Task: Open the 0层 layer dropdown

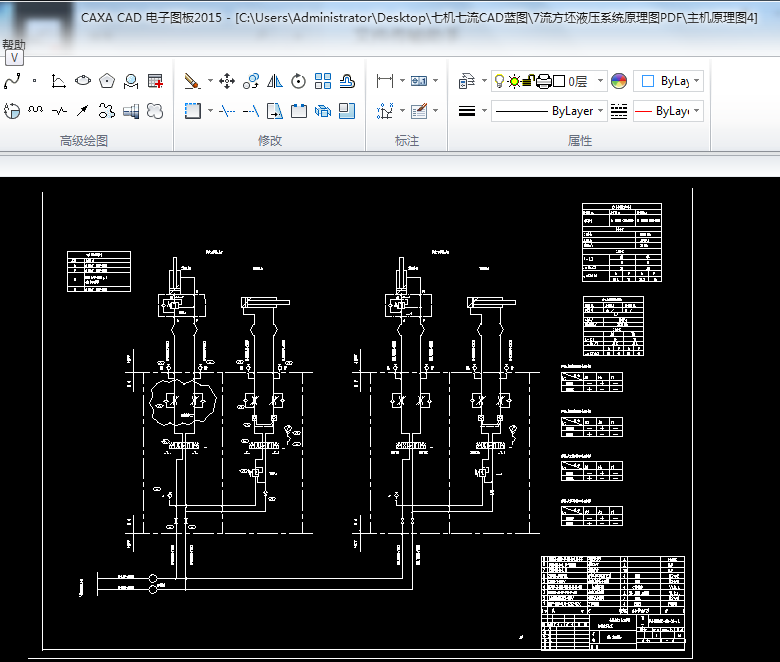Action: pyautogui.click(x=600, y=81)
